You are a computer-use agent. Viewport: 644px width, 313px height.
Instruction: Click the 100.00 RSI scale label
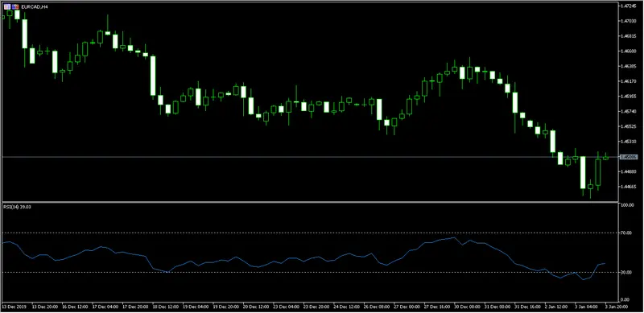pyautogui.click(x=627, y=205)
